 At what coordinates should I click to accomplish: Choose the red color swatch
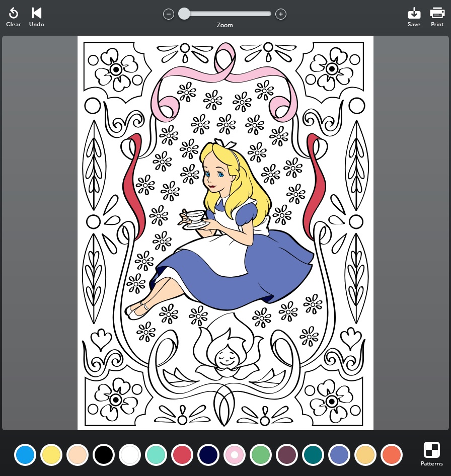point(182,455)
